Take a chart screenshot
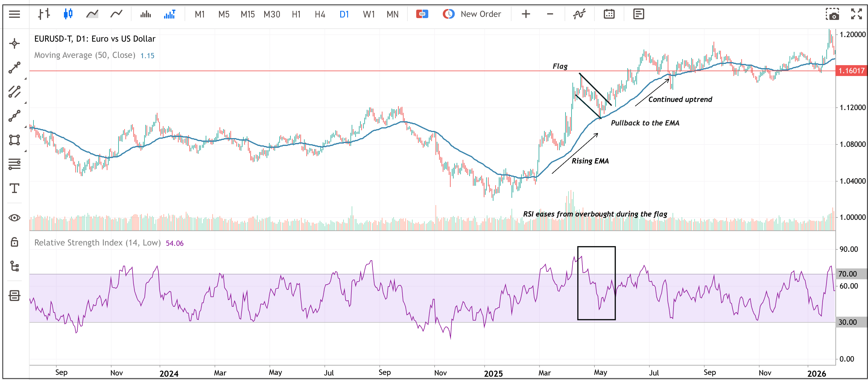This screenshot has width=868, height=380. tap(832, 14)
